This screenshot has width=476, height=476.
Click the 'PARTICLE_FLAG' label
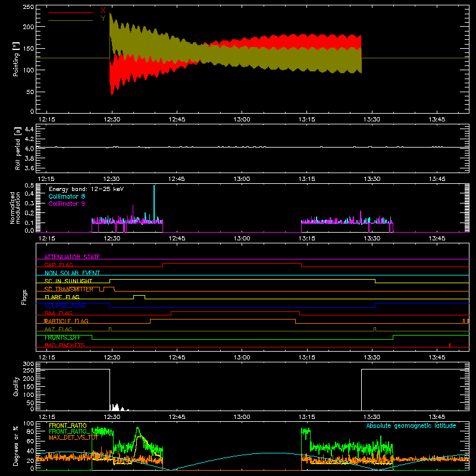[x=66, y=321]
